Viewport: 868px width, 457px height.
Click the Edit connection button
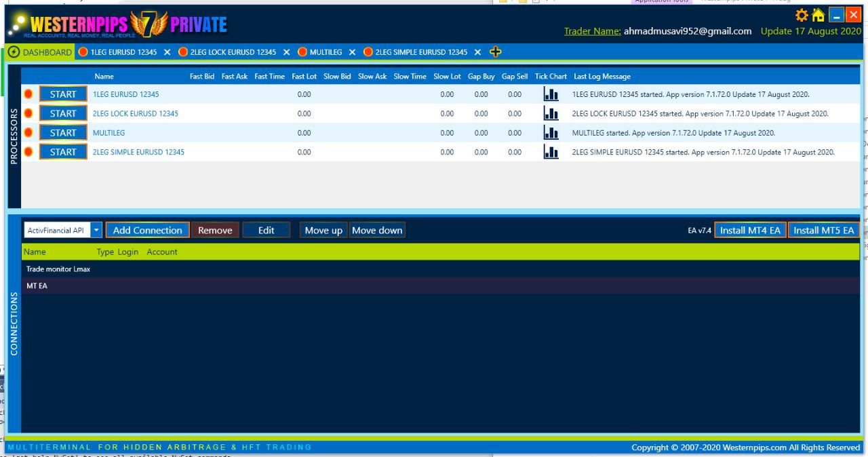[267, 231]
